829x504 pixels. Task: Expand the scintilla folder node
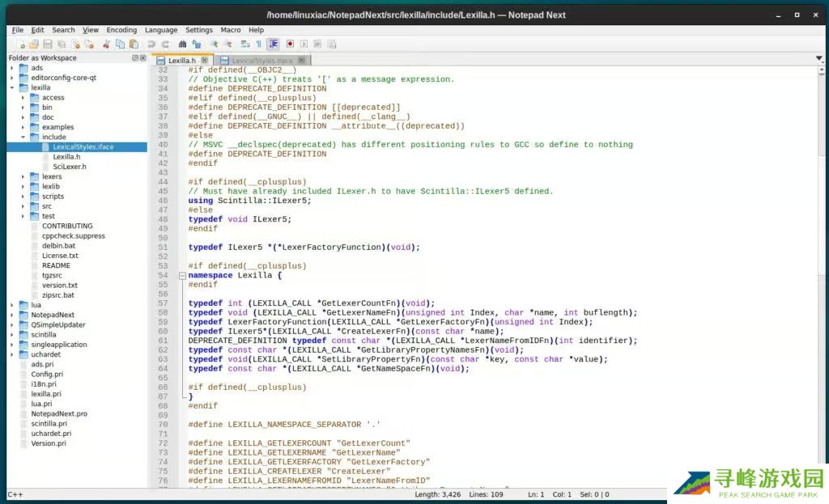coord(12,334)
